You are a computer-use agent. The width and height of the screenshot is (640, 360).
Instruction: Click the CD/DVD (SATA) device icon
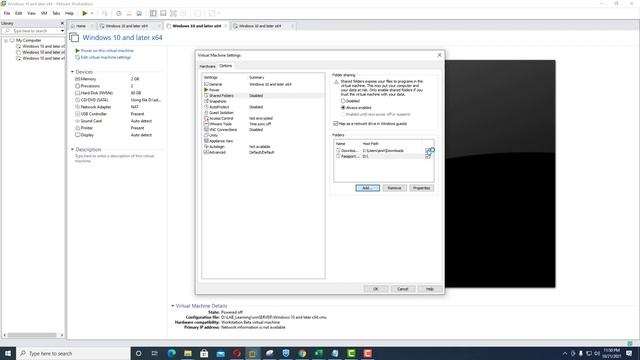pyautogui.click(x=77, y=100)
